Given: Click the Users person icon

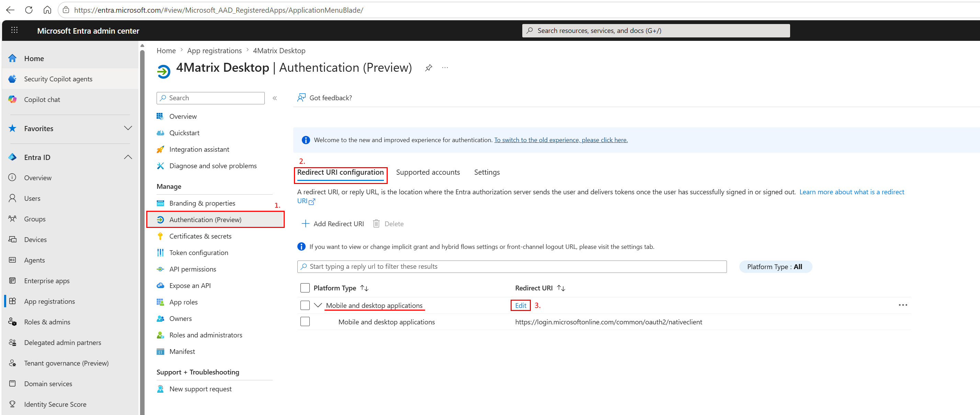Looking at the screenshot, I should pyautogui.click(x=13, y=198).
